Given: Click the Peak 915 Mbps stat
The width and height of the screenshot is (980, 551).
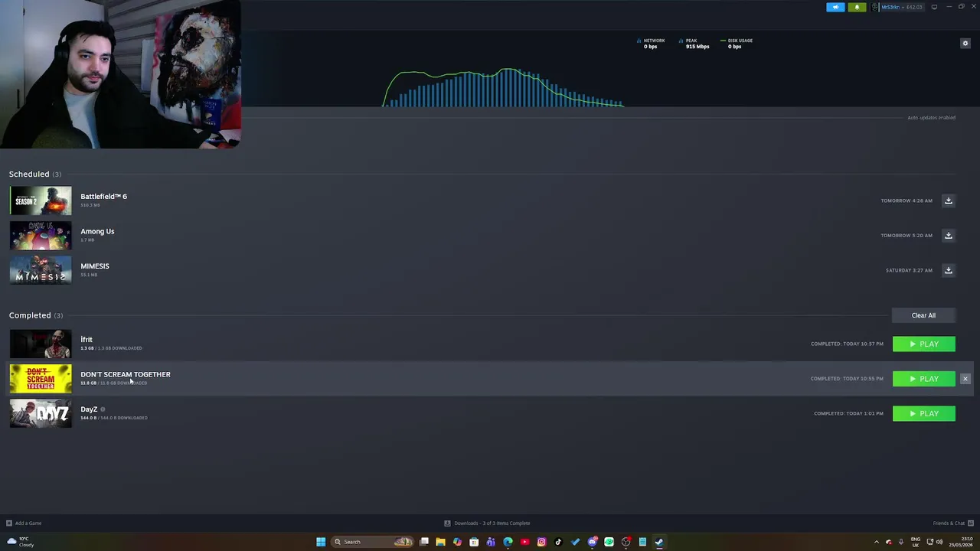Looking at the screenshot, I should 694,44.
